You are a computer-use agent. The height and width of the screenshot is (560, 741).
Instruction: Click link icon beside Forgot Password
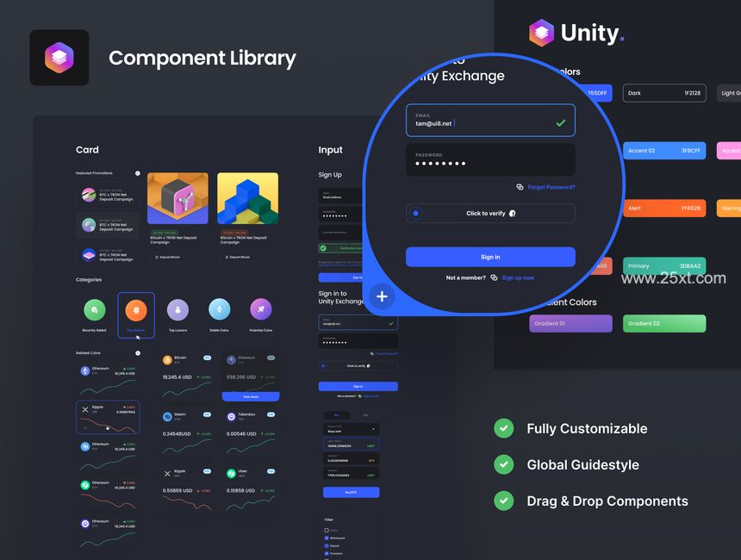[x=520, y=187]
